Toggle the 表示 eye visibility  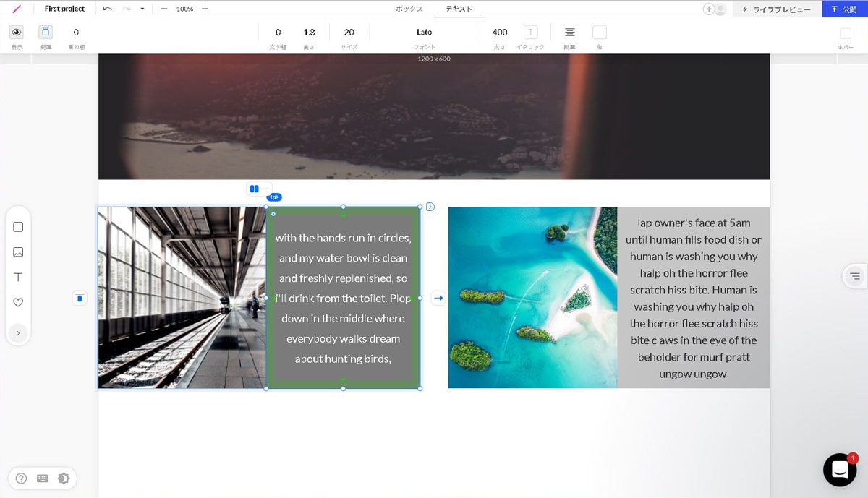pyautogui.click(x=17, y=33)
